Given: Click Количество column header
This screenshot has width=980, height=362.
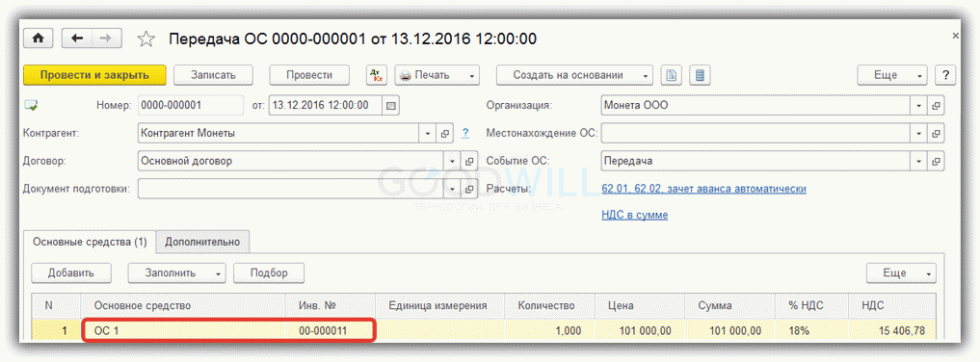Looking at the screenshot, I should tap(550, 306).
